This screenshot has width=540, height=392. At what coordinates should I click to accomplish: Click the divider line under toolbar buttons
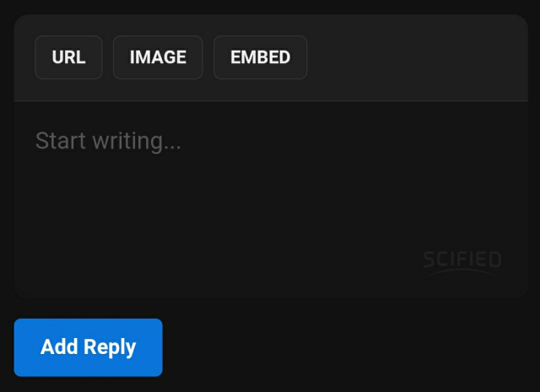(x=271, y=101)
